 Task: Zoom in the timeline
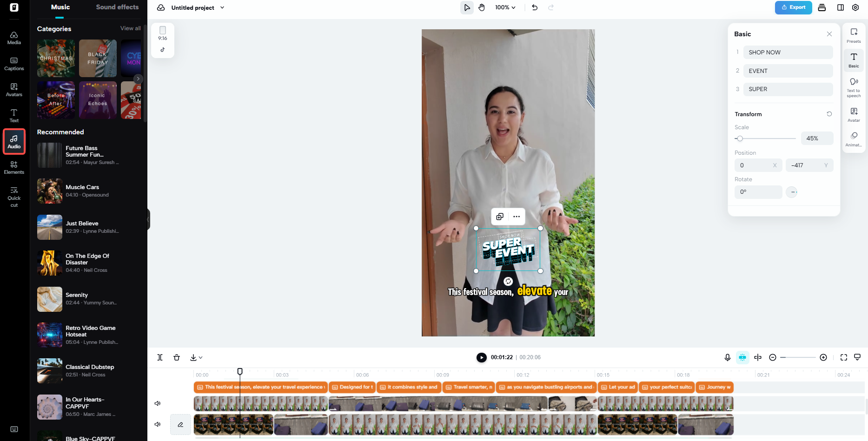pos(823,357)
